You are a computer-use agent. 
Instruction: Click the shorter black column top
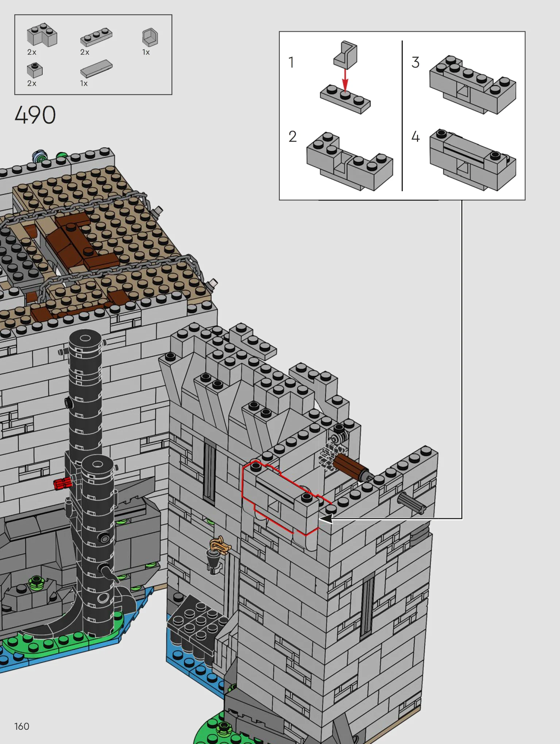click(98, 464)
